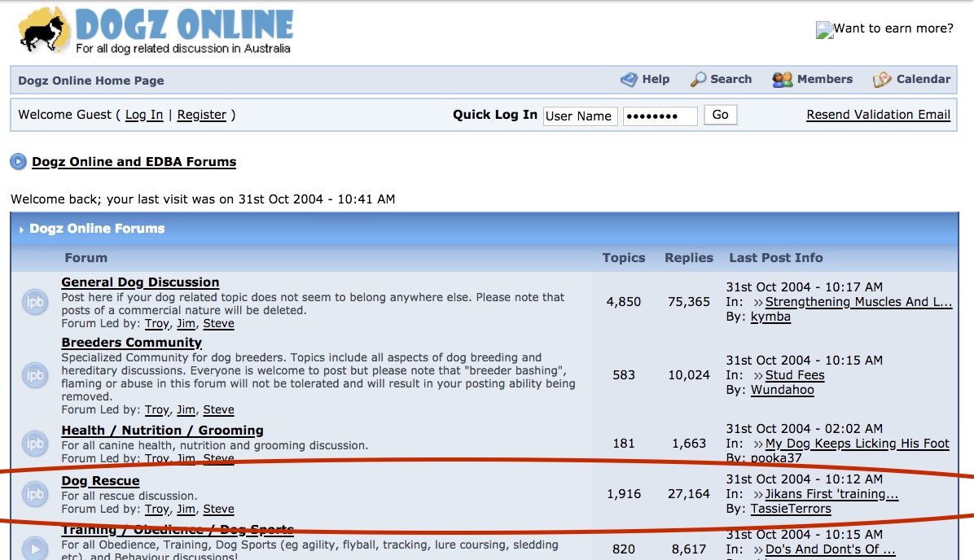Viewport: 974px width, 560px height.
Task: Click the Log In link
Action: [144, 115]
